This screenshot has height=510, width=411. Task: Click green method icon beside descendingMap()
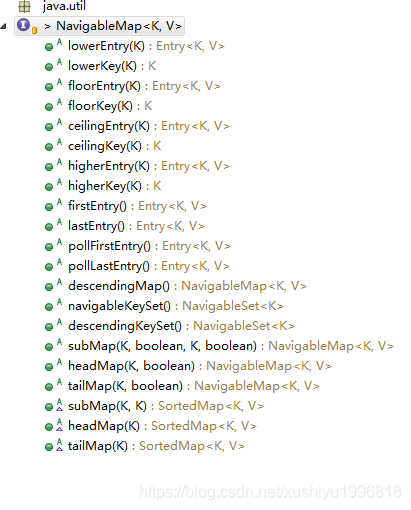(49, 287)
